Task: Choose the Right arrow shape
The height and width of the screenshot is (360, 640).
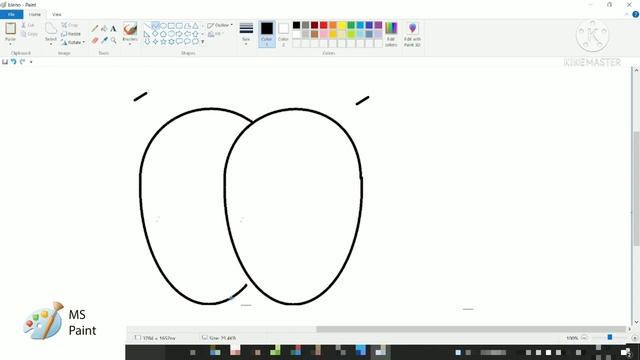Action: click(179, 34)
